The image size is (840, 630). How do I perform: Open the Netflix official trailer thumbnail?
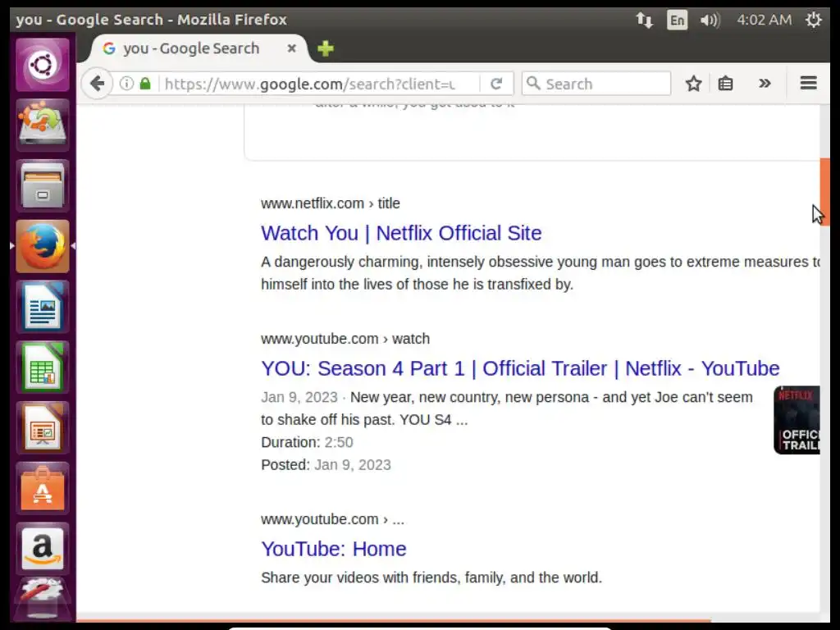(797, 420)
